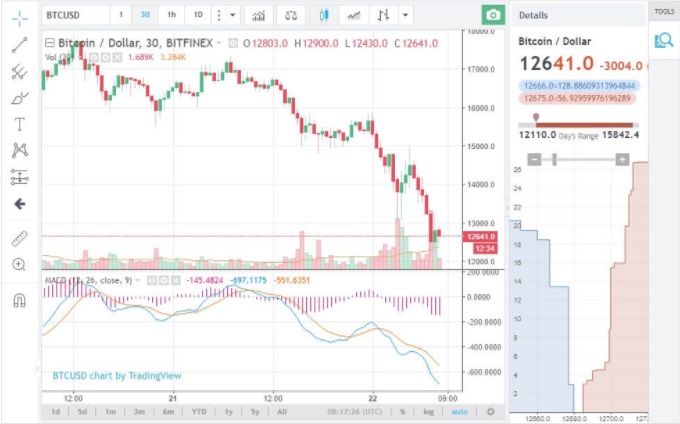The image size is (680, 424).
Task: Select the candlestick chart style icon
Action: (x=323, y=15)
